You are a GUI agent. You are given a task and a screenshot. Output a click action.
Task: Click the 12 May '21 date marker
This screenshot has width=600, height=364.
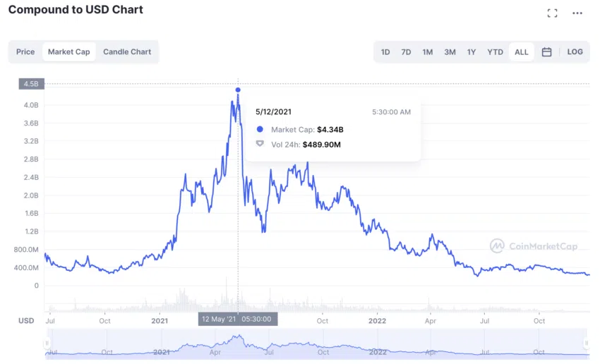tap(238, 319)
